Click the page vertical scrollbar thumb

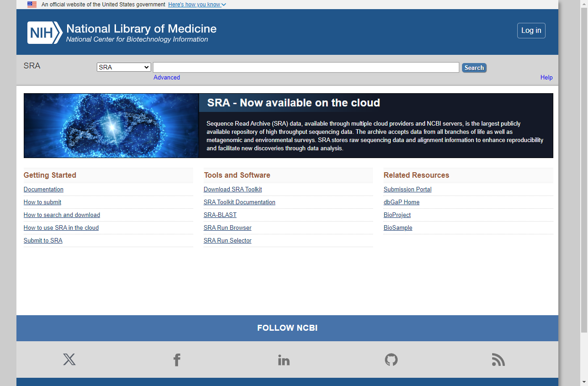(x=584, y=169)
